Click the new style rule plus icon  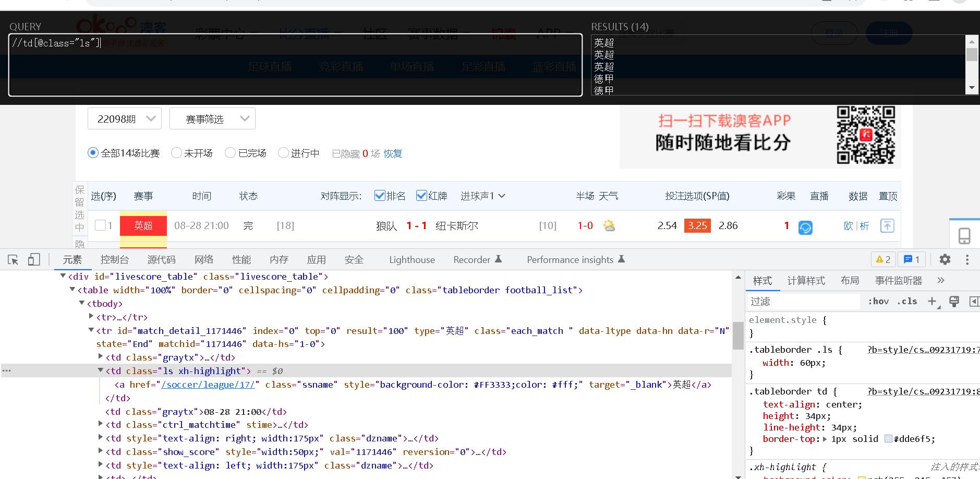[x=932, y=301]
